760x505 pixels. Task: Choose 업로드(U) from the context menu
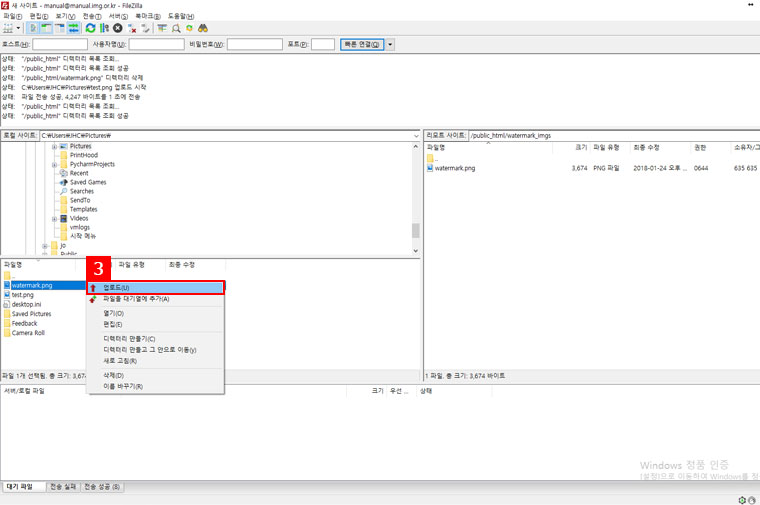coord(118,287)
